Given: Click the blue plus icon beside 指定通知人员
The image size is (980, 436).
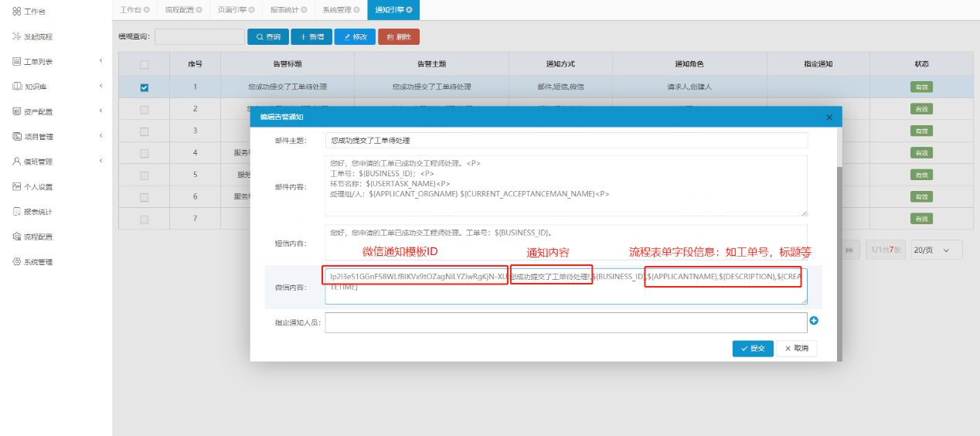Looking at the screenshot, I should coord(814,321).
